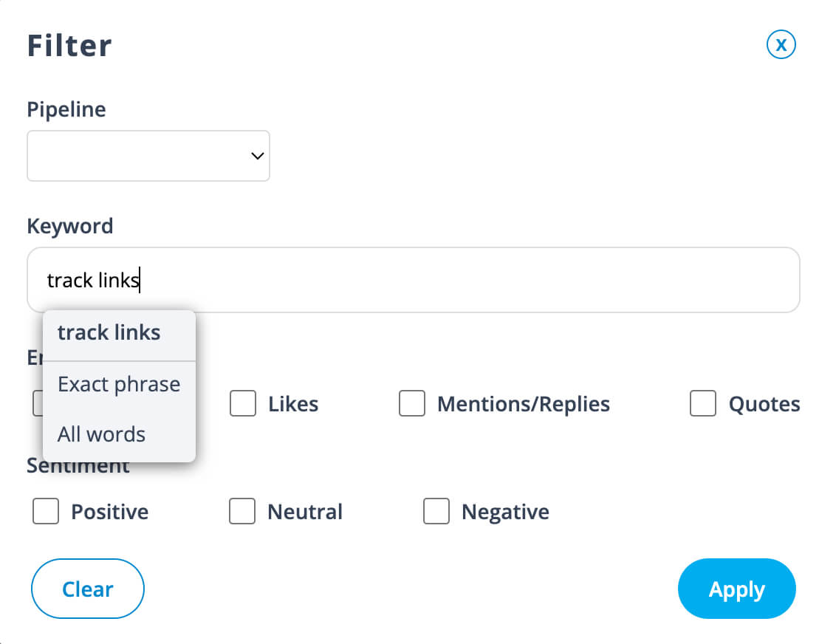Close the Filter dialog with the X icon
Screen dimensions: 836x644
pyautogui.click(x=781, y=45)
